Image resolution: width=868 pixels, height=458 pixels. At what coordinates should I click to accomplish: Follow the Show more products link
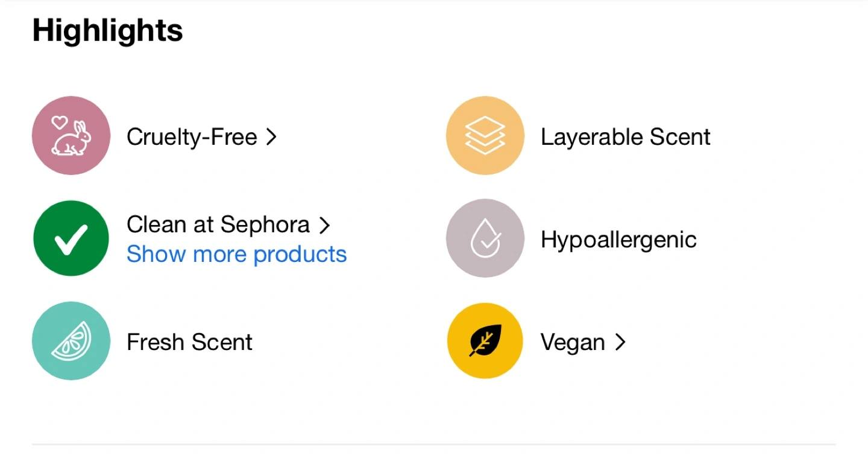click(x=237, y=254)
